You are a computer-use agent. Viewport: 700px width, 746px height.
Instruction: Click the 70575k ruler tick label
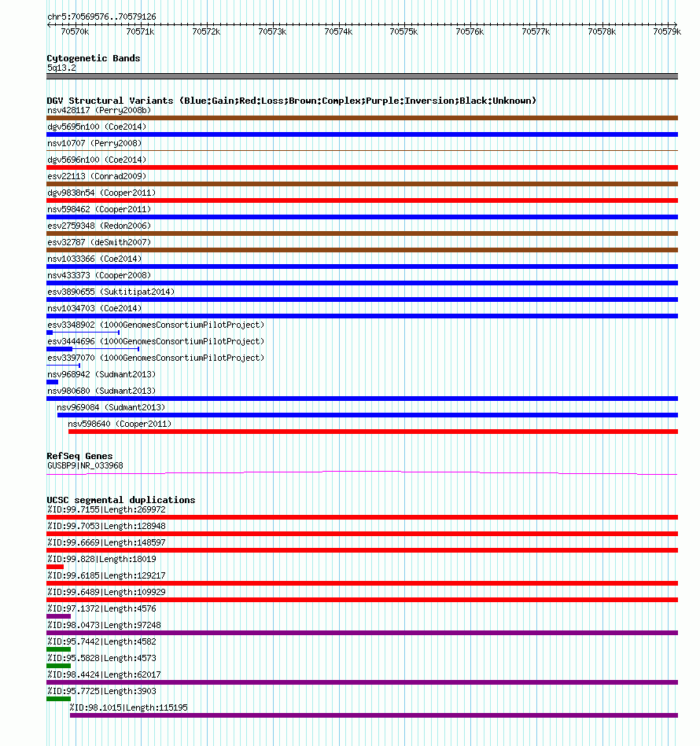coord(403,31)
